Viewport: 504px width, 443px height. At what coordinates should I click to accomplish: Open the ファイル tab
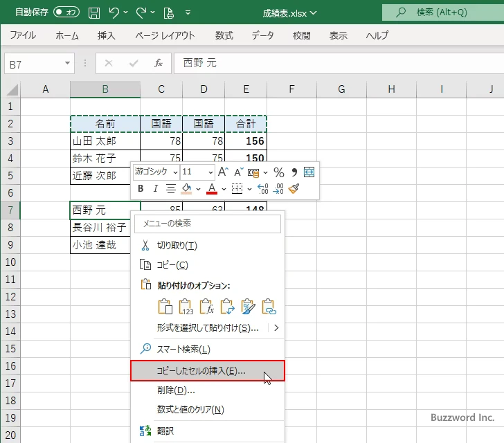point(23,35)
